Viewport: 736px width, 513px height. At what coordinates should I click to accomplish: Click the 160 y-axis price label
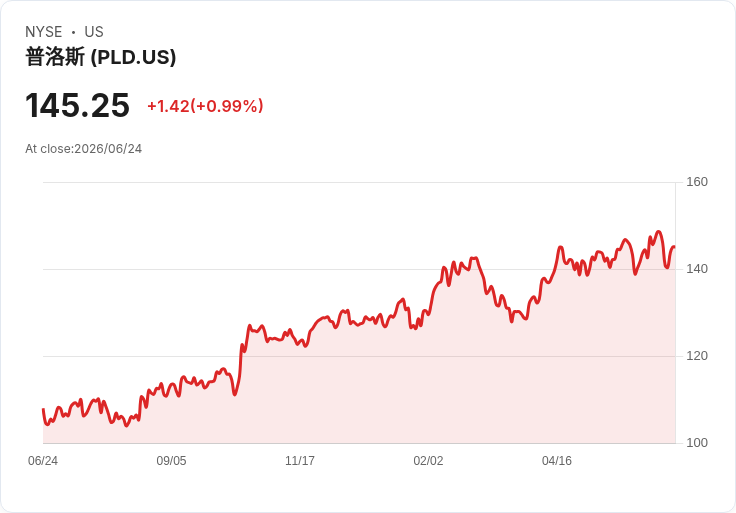[697, 182]
